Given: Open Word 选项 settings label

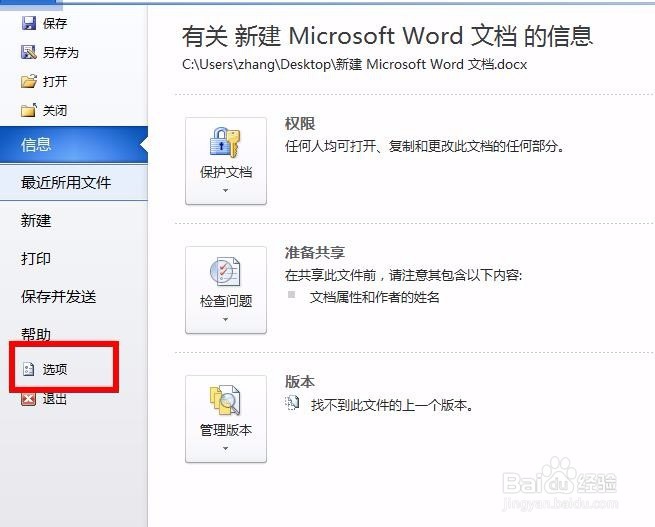Looking at the screenshot, I should point(55,369).
